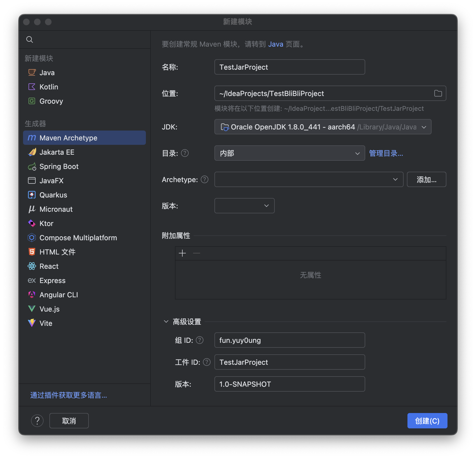
Task: Choose Kotlin in the new module list
Action: pos(49,87)
